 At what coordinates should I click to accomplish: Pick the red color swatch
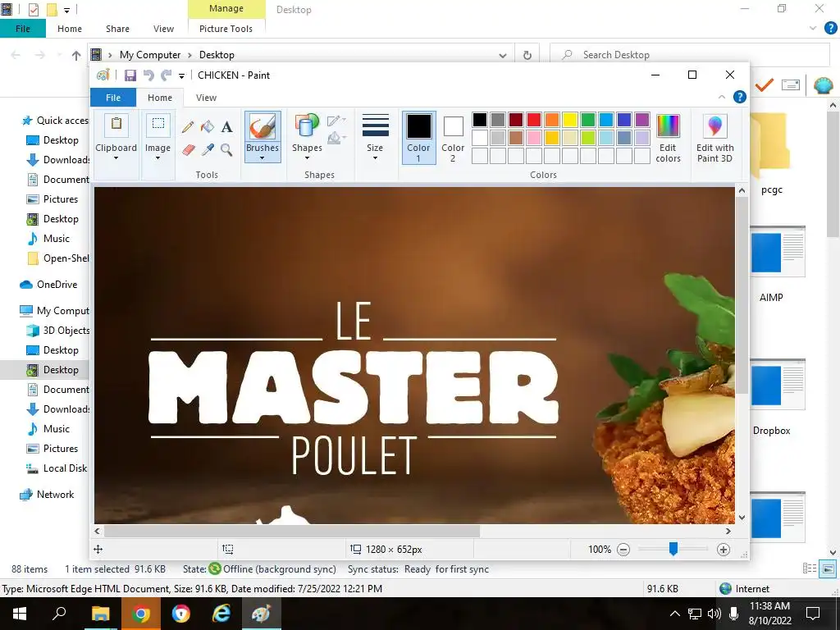[x=533, y=120]
